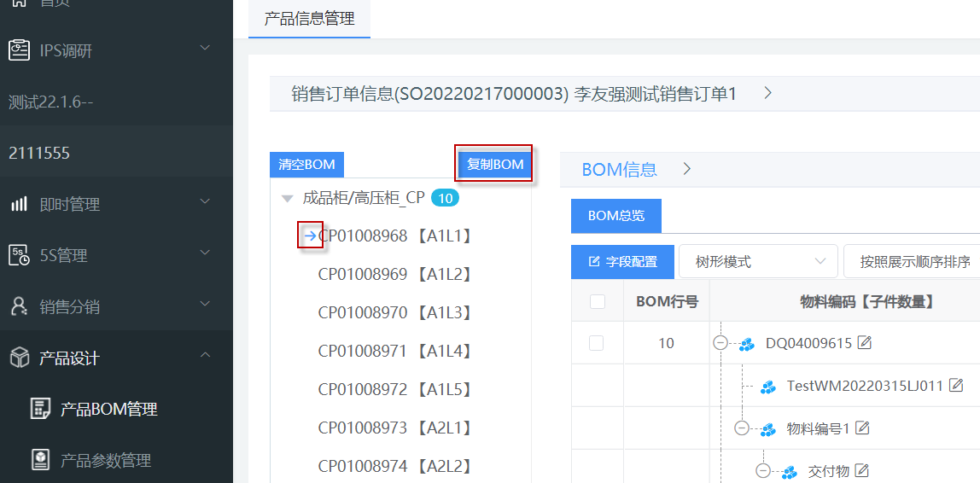Open the 树形模式 dropdown
The width and height of the screenshot is (980, 483).
[757, 262]
